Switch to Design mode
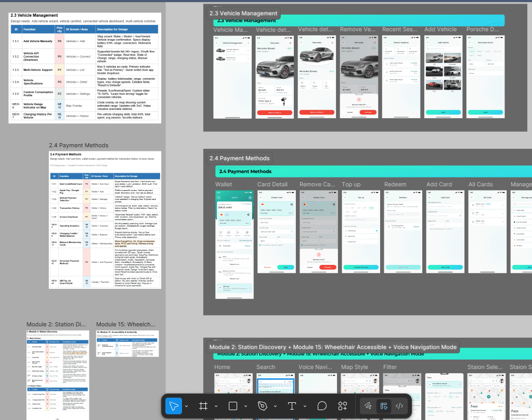Viewport: 532px width, 420px height. (x=384, y=406)
